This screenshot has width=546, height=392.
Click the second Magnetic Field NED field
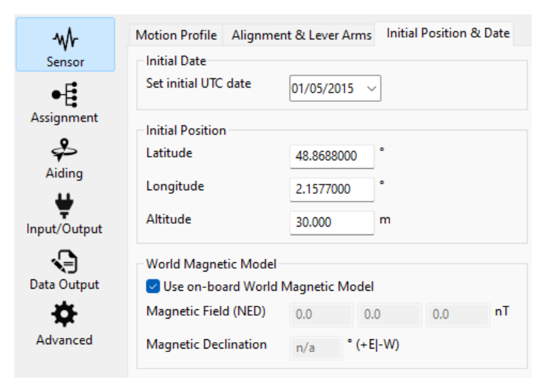(x=390, y=315)
